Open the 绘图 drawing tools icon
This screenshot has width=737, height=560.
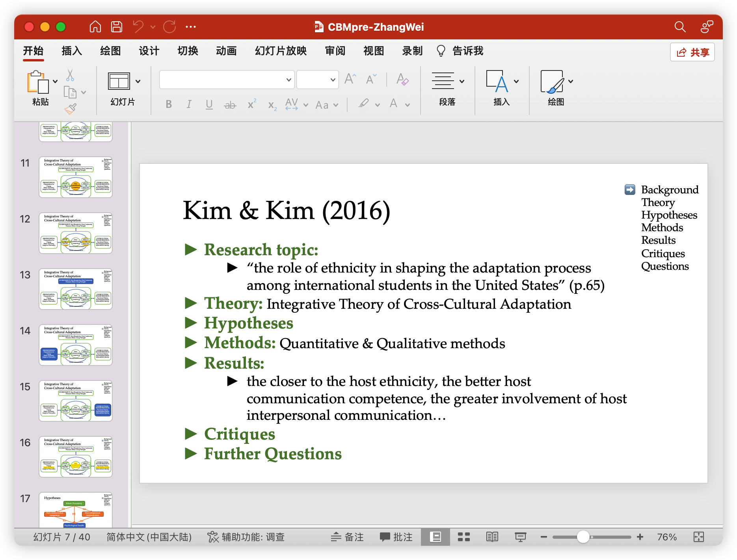[552, 82]
